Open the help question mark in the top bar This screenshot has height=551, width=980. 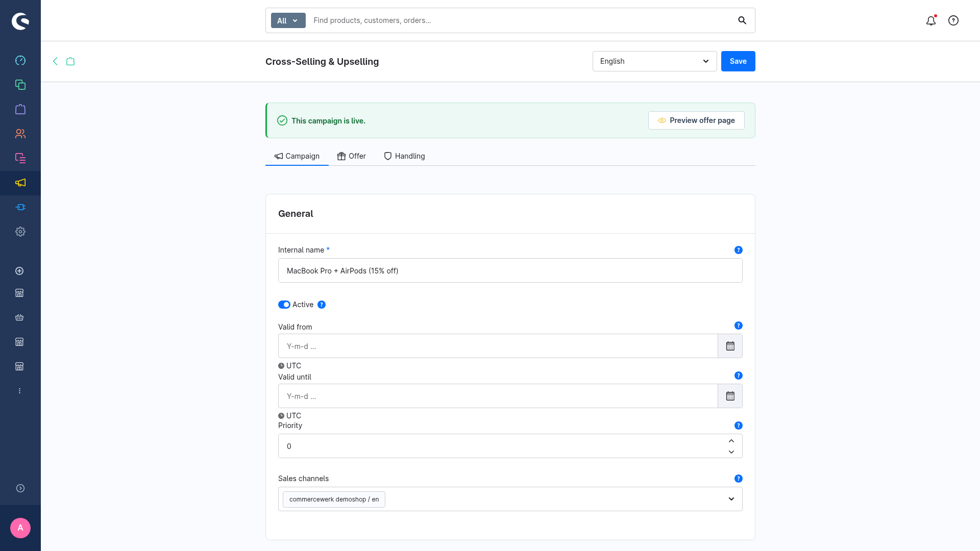pyautogui.click(x=953, y=20)
